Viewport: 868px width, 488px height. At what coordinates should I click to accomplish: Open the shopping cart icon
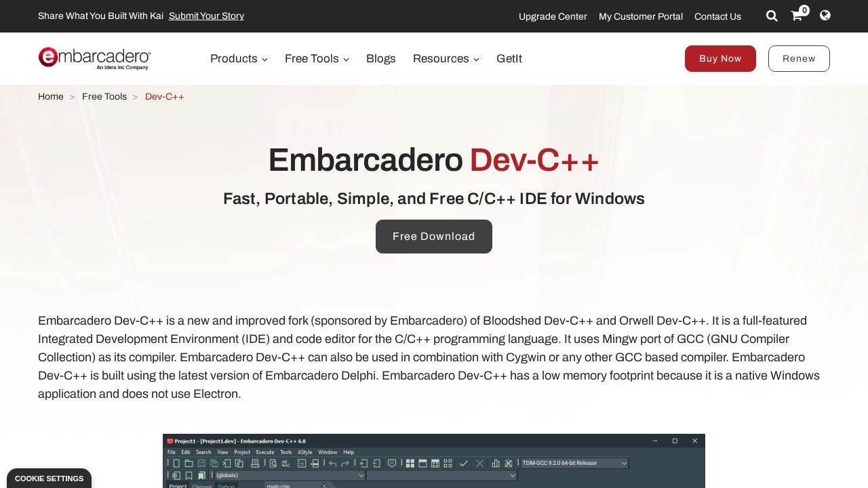pyautogui.click(x=797, y=16)
